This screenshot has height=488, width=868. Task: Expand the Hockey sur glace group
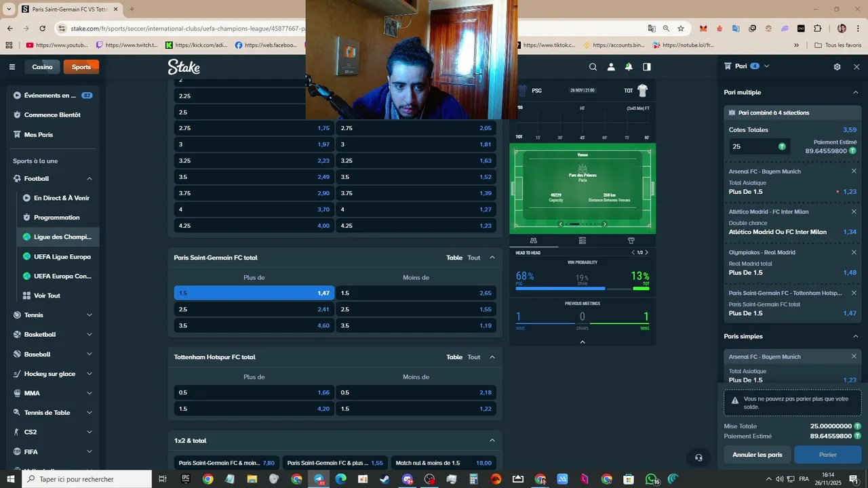pyautogui.click(x=90, y=373)
